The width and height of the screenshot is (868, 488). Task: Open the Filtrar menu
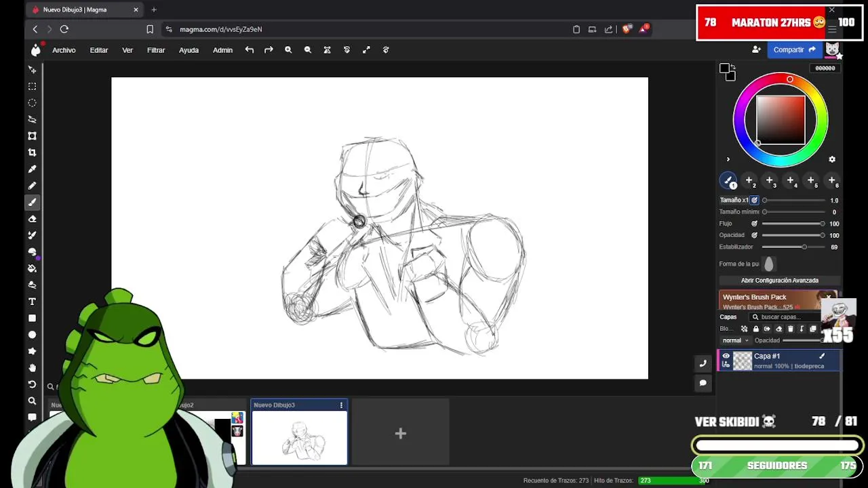tap(156, 50)
